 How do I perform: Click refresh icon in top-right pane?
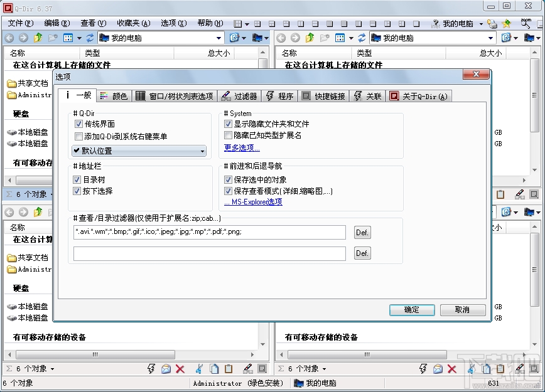[362, 38]
